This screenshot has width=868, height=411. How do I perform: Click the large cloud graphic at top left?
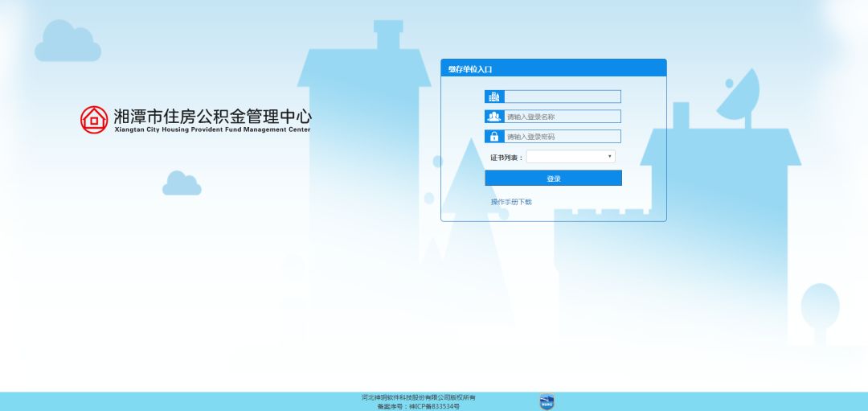(x=68, y=43)
